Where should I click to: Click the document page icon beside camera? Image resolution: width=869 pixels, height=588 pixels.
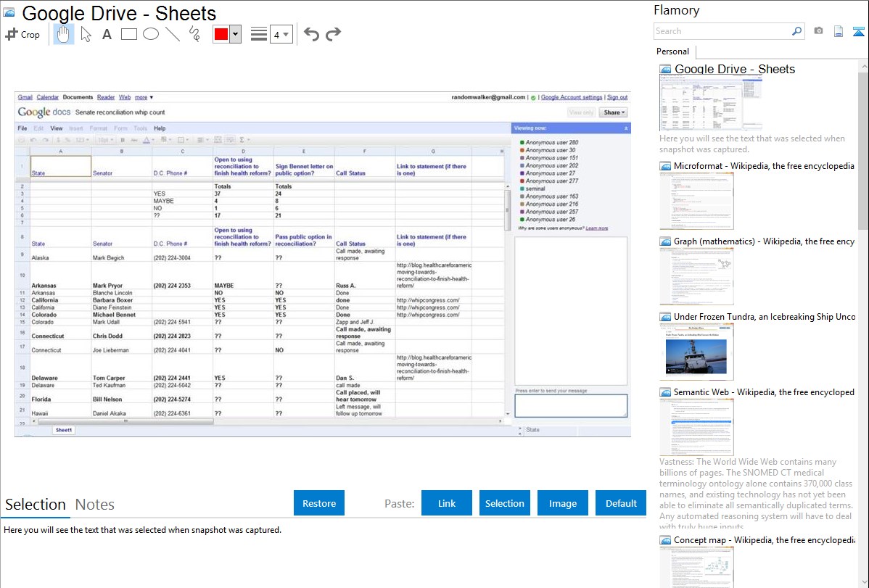pyautogui.click(x=839, y=31)
